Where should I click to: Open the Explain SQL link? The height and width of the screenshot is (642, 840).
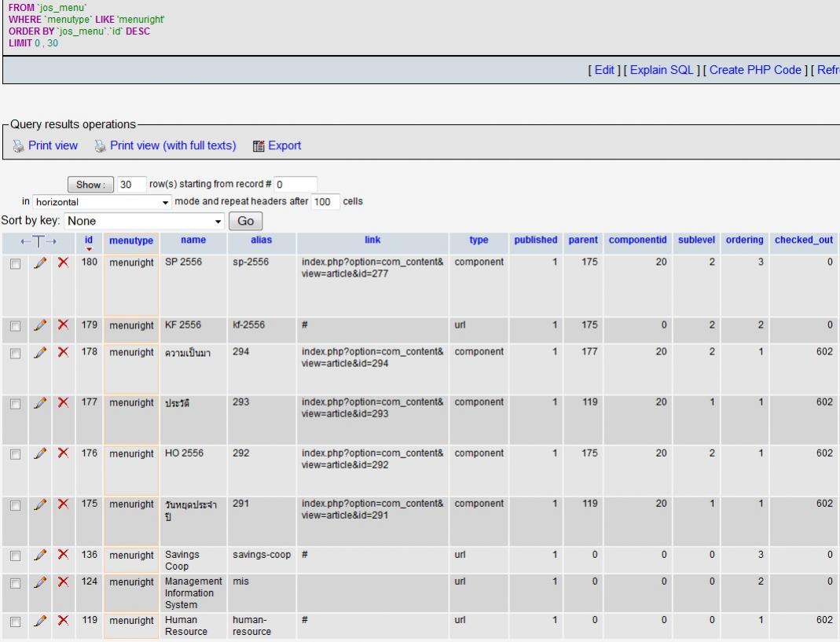coord(662,70)
